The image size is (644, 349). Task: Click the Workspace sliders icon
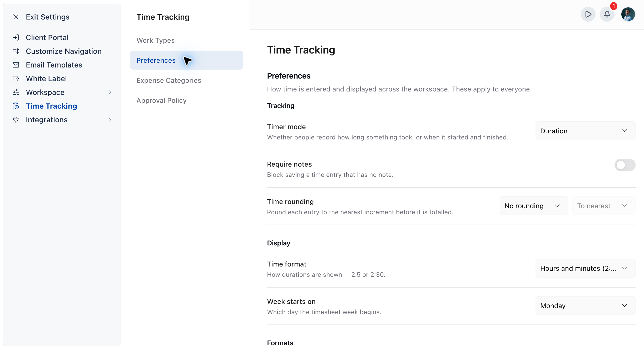pos(16,92)
